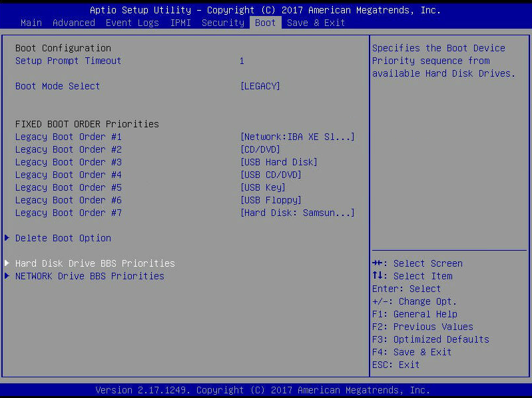Switch to Save & Exit tab
The width and height of the screenshot is (532, 398).
[x=316, y=23]
